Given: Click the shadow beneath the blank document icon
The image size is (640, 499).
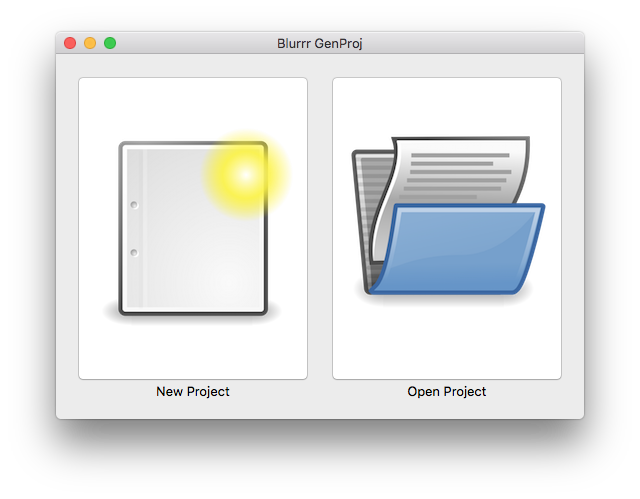Looking at the screenshot, I should [x=192, y=319].
